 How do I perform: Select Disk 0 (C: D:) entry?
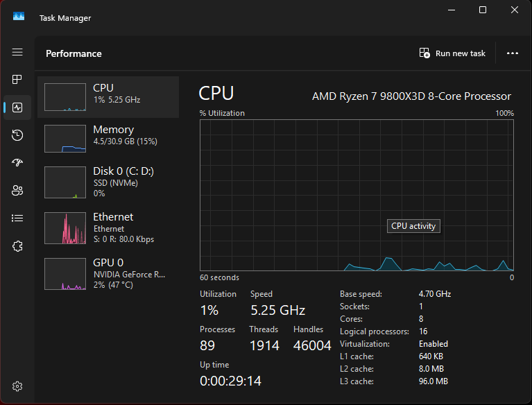(x=108, y=182)
